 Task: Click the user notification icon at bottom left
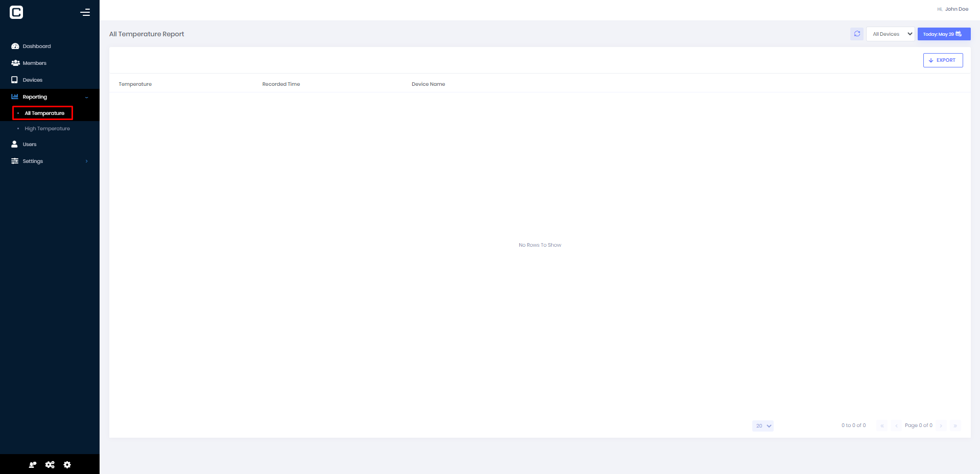(x=32, y=465)
